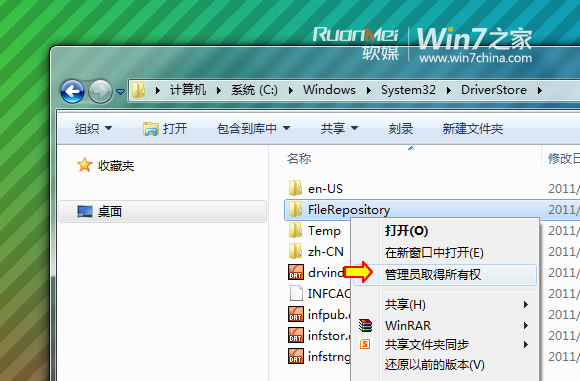Select DriverStore in the address breadcrumb
The width and height of the screenshot is (580, 381).
(x=493, y=90)
